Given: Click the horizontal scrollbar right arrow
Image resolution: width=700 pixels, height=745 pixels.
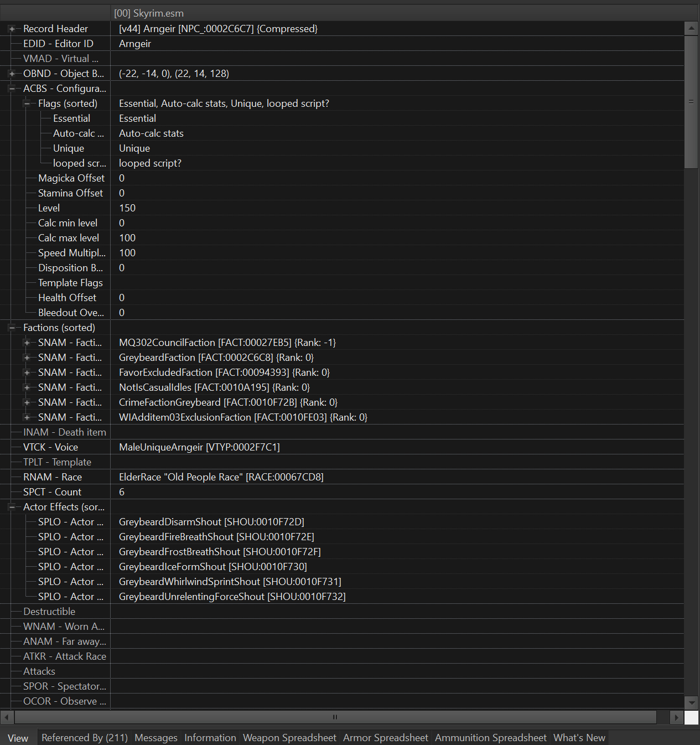Looking at the screenshot, I should pos(677,717).
